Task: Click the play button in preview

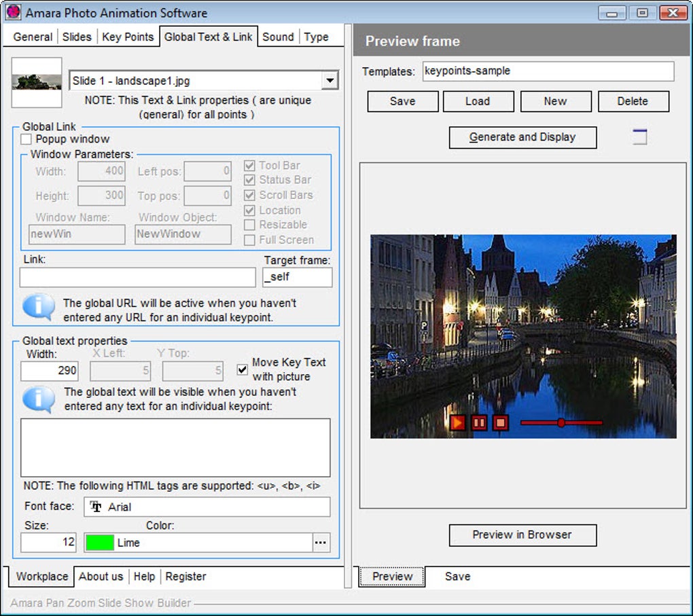Action: pos(457,423)
